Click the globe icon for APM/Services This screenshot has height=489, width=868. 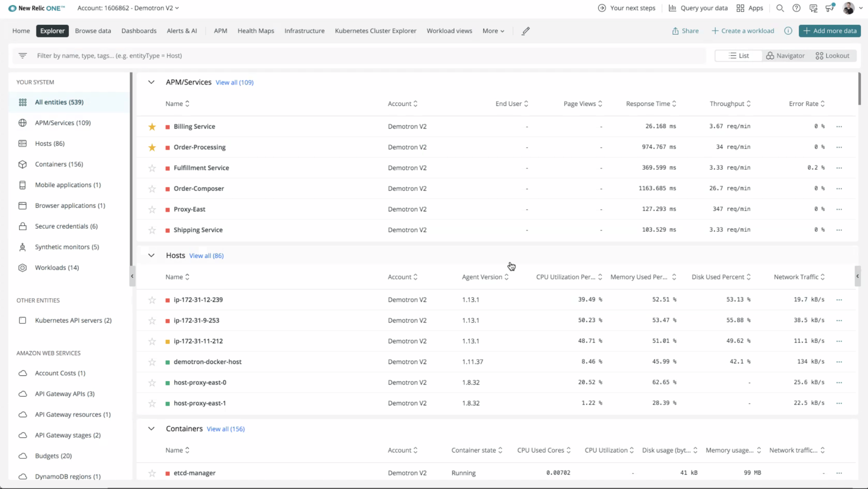(x=23, y=123)
